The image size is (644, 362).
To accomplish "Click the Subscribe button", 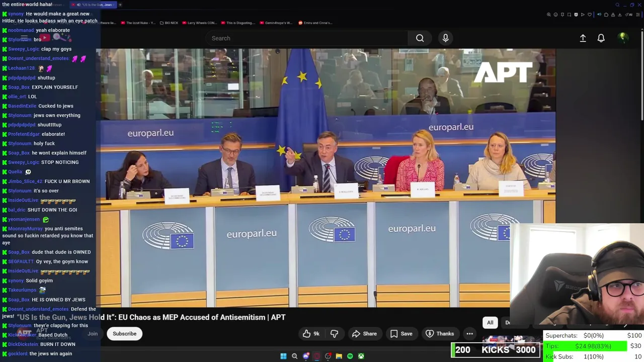I will pyautogui.click(x=124, y=333).
